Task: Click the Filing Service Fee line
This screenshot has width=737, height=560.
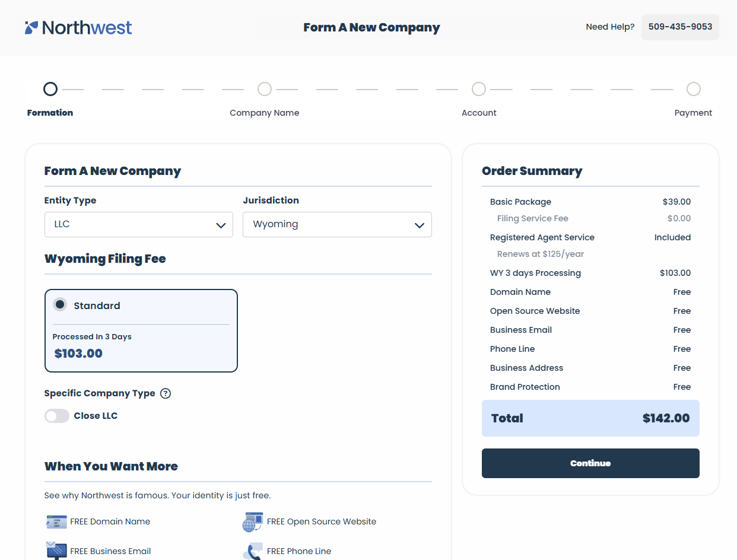Action: (594, 218)
